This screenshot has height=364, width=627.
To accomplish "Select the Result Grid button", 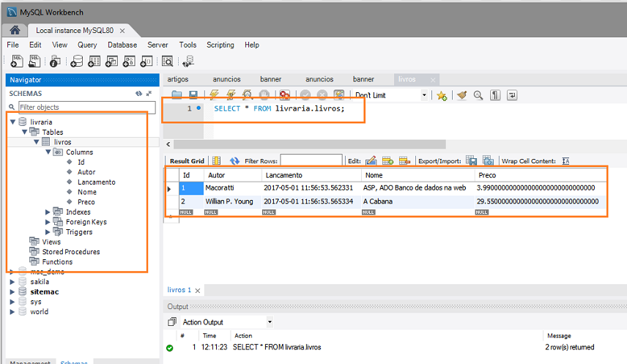I will [187, 161].
